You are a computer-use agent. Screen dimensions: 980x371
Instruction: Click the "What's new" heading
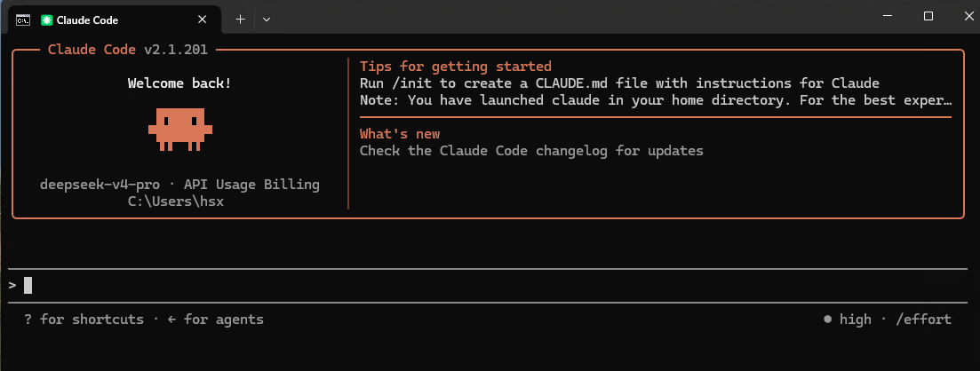click(x=400, y=134)
